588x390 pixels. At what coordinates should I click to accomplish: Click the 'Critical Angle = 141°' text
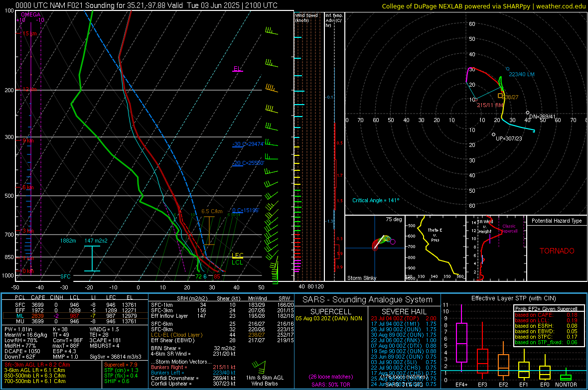376,200
